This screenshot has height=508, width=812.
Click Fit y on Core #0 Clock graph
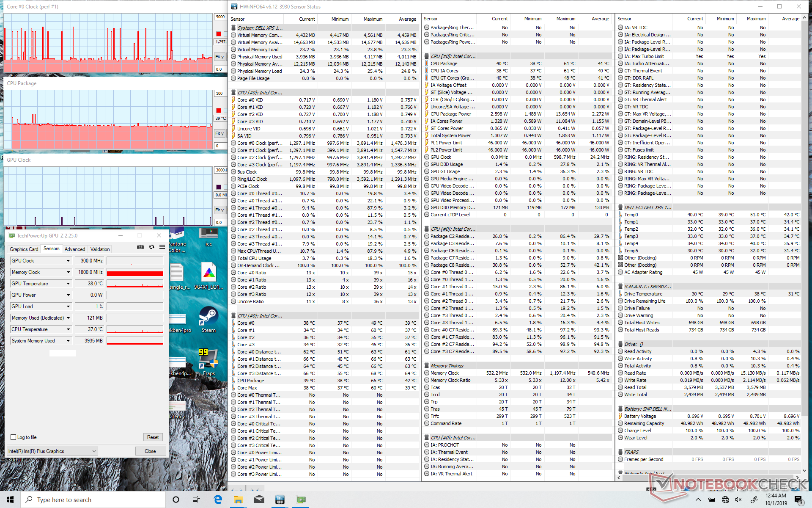[x=219, y=57]
